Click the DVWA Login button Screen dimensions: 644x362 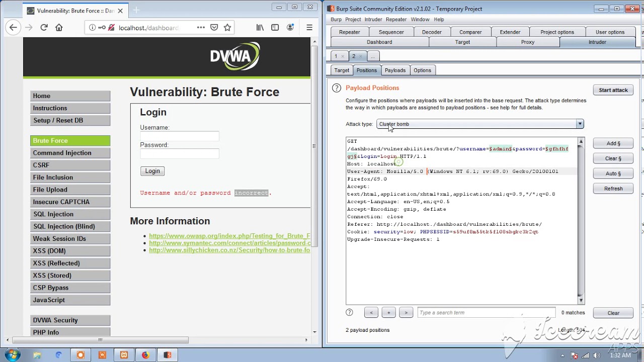(x=152, y=171)
